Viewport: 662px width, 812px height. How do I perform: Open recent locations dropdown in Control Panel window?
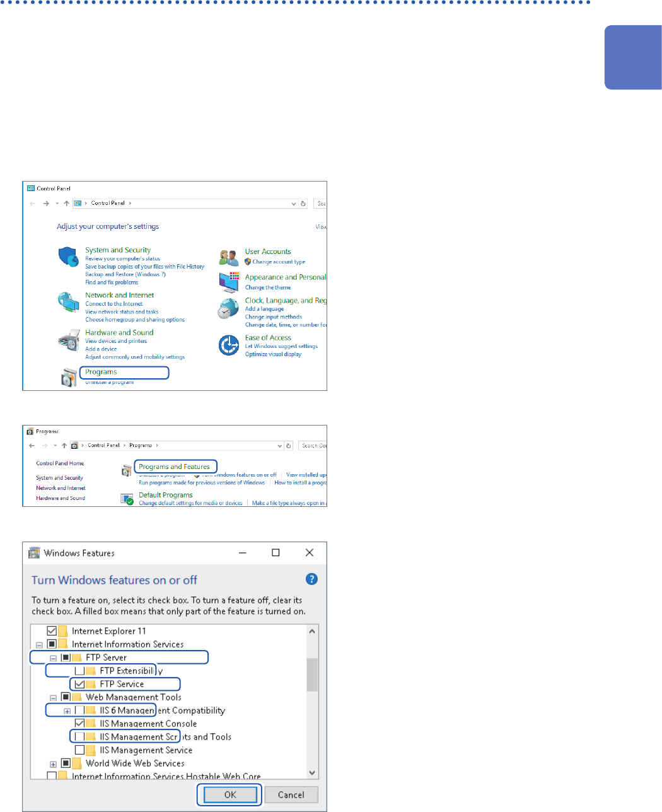click(x=57, y=204)
